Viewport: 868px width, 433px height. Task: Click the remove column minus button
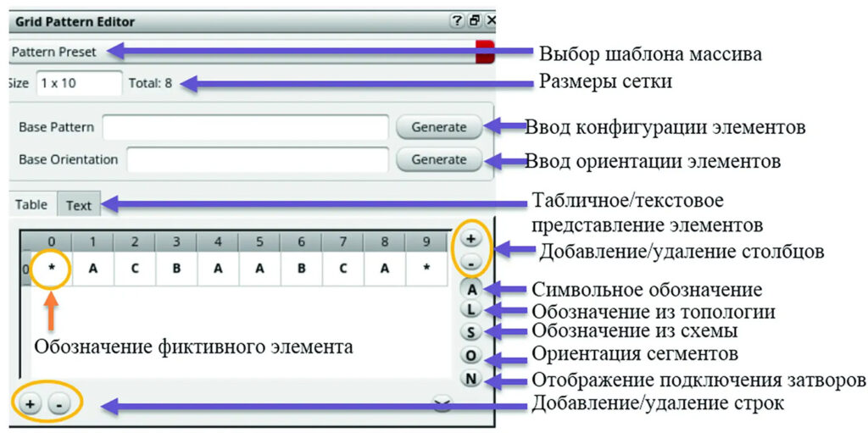[x=471, y=260]
